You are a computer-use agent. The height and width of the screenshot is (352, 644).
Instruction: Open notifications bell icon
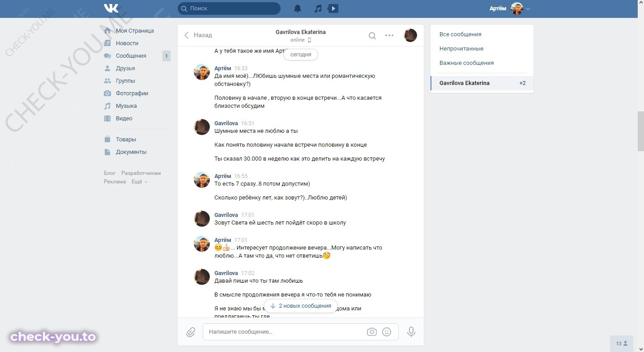[x=298, y=8]
